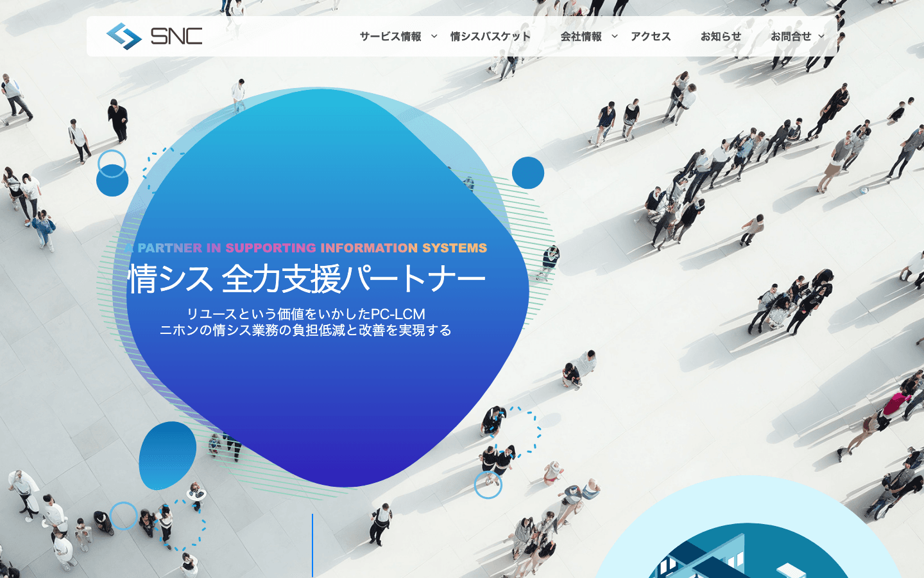Screen dimensions: 924x578
Task: View the お知らせ news link
Action: [721, 37]
